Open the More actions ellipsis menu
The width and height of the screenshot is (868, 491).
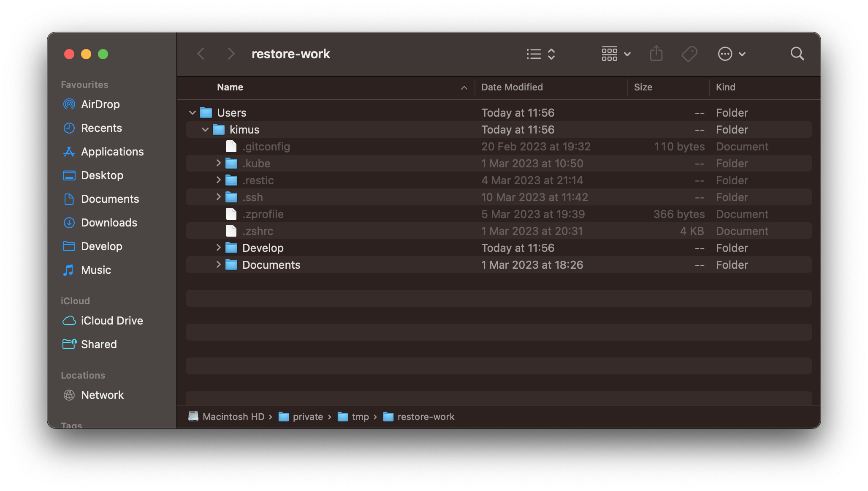[x=732, y=54]
